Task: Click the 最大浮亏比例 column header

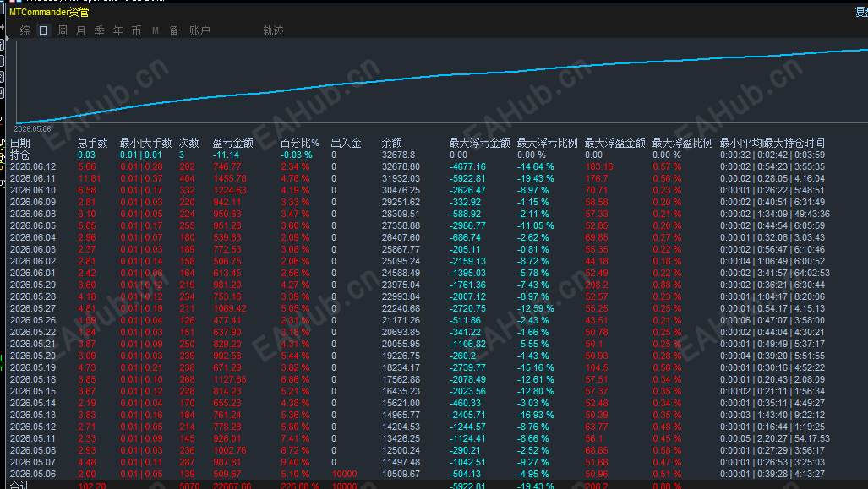Action: 547,144
